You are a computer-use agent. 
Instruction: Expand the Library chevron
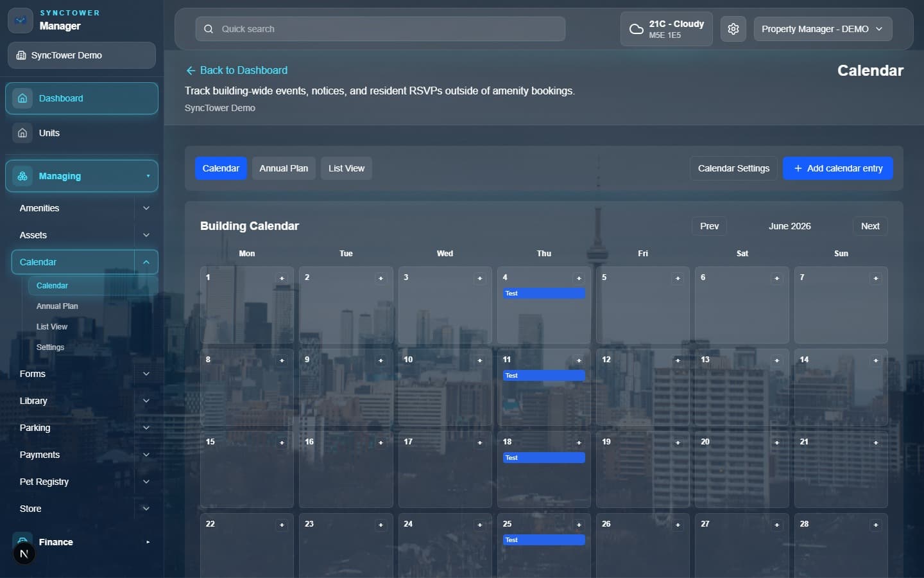[146, 401]
